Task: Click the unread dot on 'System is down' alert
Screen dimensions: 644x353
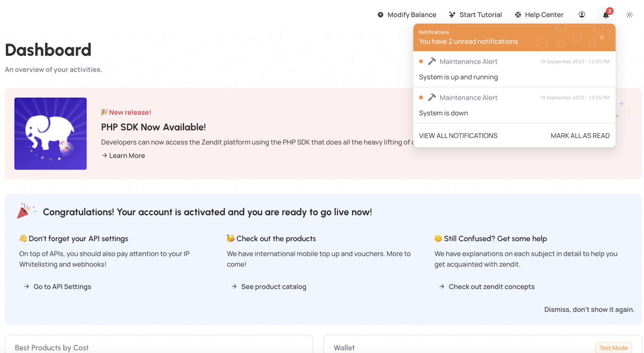Action: click(x=421, y=97)
